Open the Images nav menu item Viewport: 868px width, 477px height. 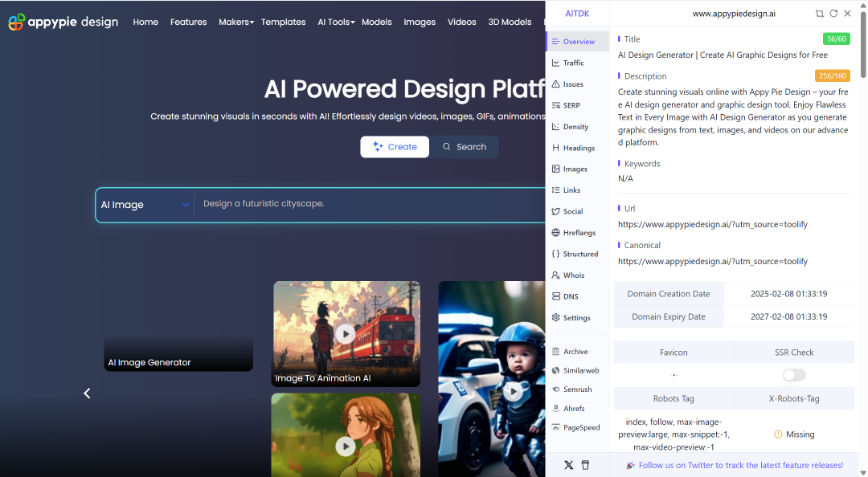pos(420,22)
